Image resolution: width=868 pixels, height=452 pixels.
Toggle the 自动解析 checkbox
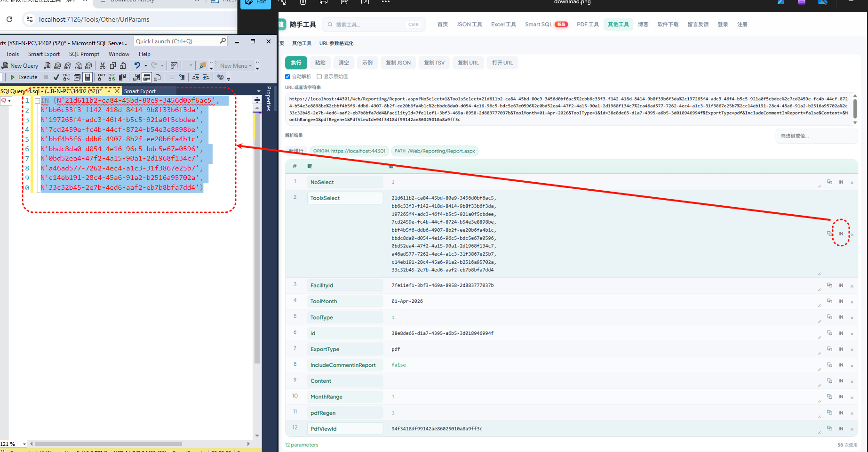[x=287, y=76]
